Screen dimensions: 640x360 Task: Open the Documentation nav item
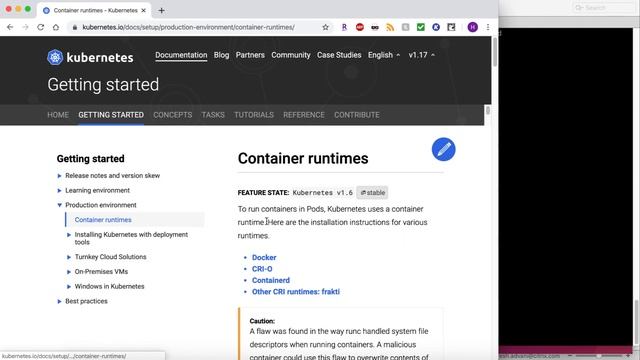pyautogui.click(x=181, y=55)
